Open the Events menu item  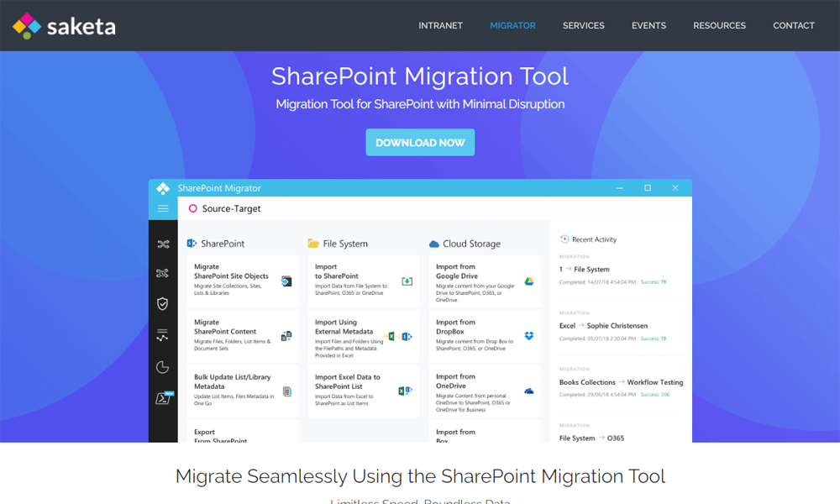pyautogui.click(x=648, y=26)
